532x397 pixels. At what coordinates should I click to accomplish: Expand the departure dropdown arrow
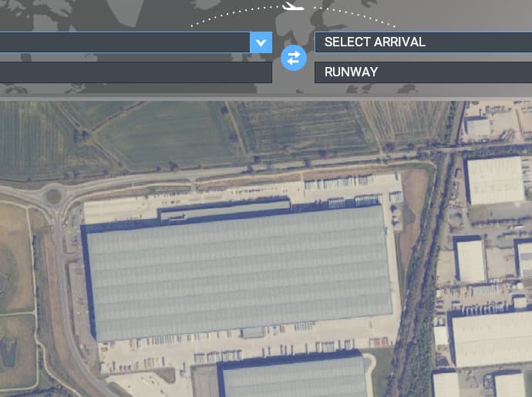coord(261,42)
